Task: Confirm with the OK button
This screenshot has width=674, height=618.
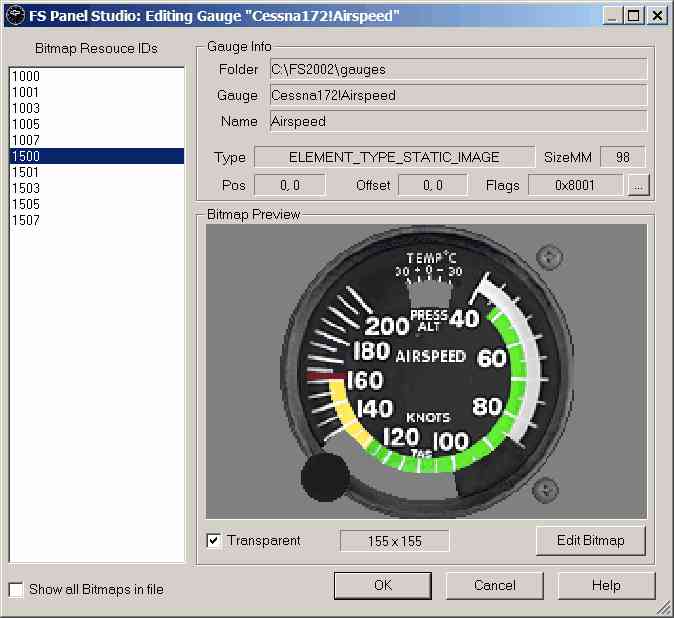Action: coord(383,585)
